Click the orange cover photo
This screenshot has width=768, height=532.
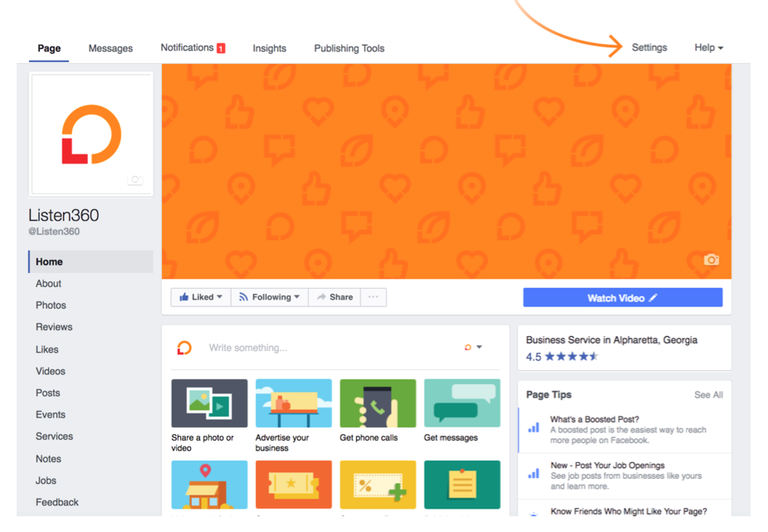(446, 171)
